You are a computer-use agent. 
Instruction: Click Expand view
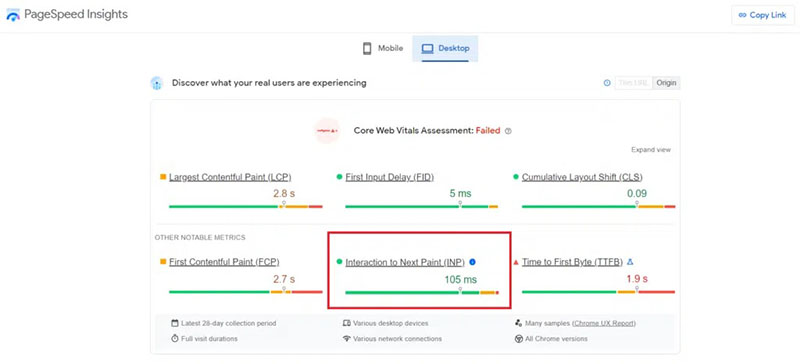651,150
